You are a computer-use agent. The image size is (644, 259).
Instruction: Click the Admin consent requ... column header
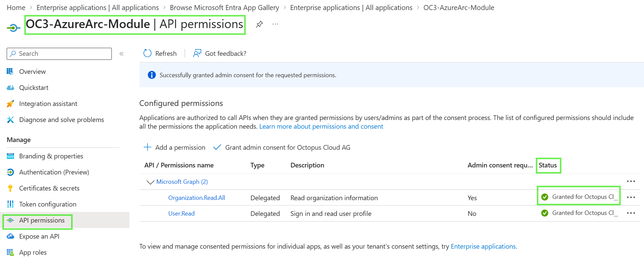click(500, 165)
